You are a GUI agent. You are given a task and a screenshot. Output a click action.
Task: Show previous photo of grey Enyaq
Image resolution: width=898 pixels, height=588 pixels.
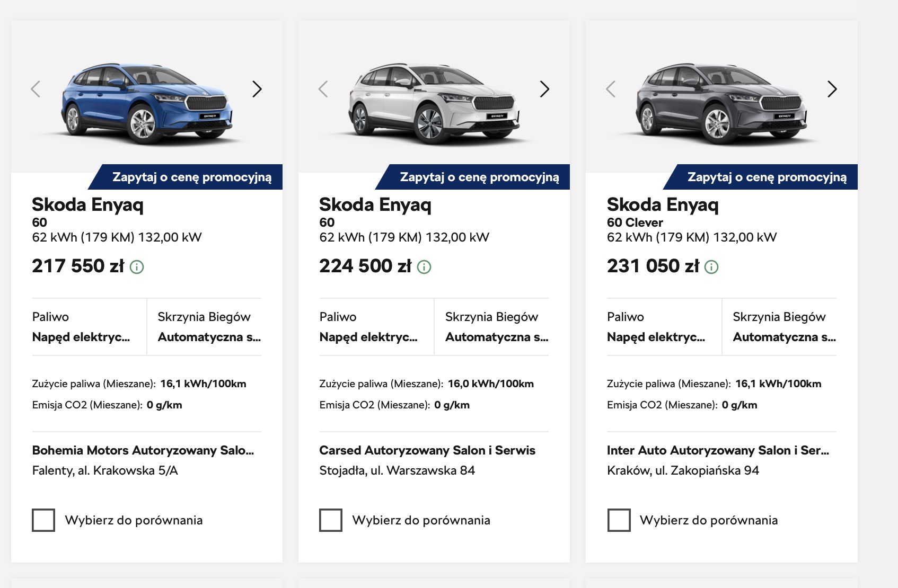(611, 89)
